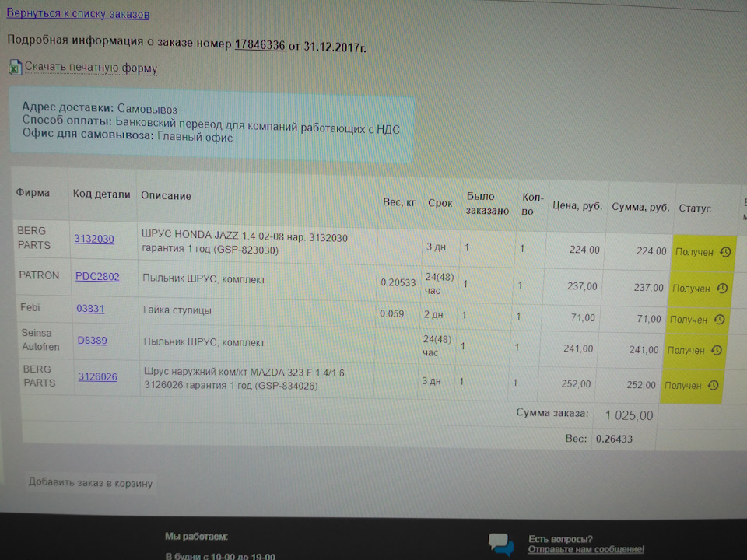
Task: Click the Фирма column header
Action: tap(33, 192)
